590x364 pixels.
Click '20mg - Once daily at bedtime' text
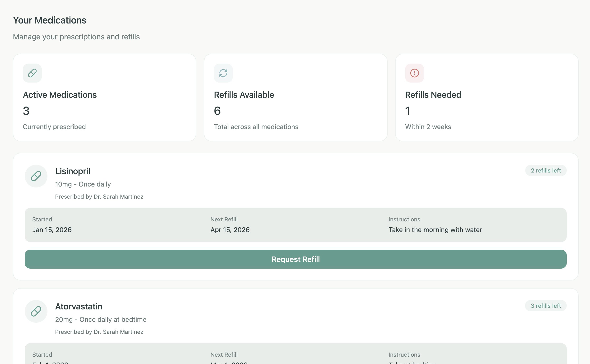coord(101,319)
